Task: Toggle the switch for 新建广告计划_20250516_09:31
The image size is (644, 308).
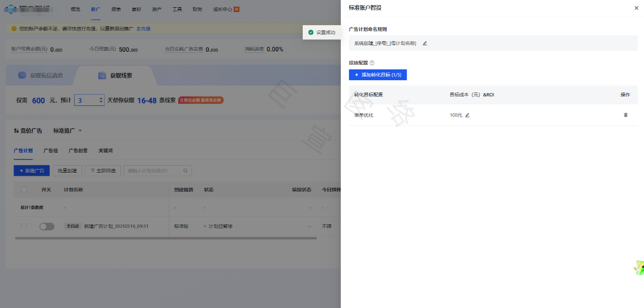Action: click(x=46, y=226)
